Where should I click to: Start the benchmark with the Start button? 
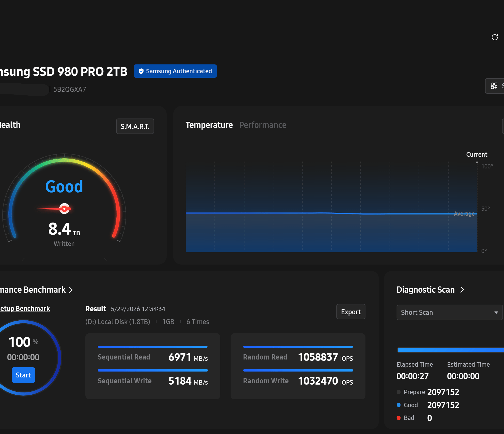(23, 375)
